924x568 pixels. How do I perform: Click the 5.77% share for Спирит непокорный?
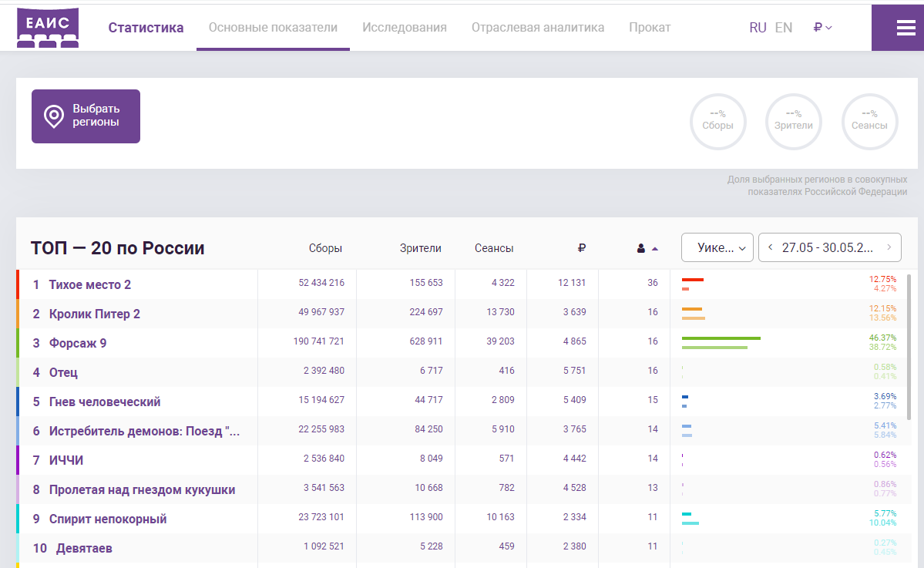click(885, 513)
